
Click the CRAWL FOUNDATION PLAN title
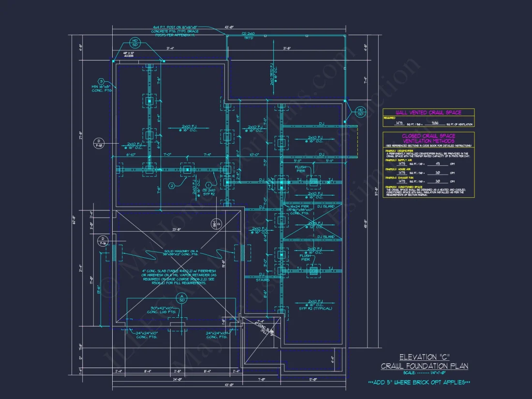pyautogui.click(x=425, y=366)
